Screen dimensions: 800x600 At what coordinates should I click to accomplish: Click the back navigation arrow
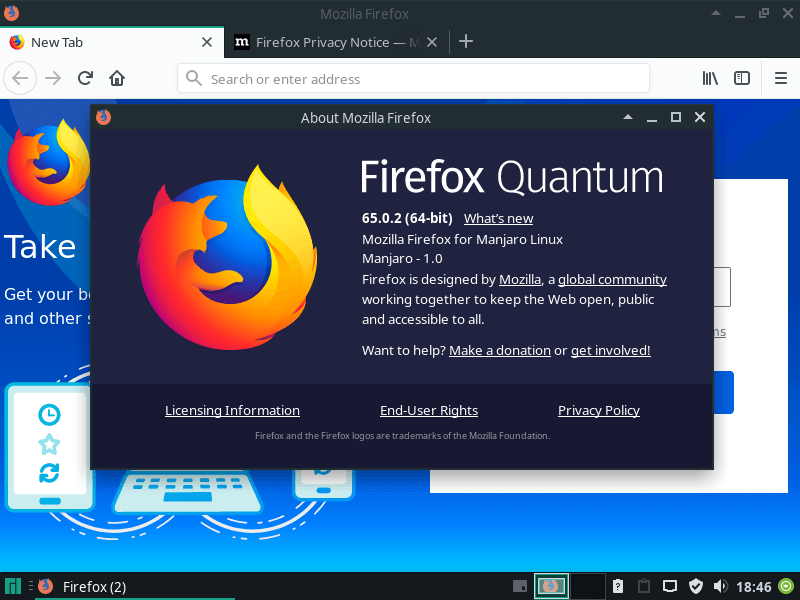[x=21, y=78]
